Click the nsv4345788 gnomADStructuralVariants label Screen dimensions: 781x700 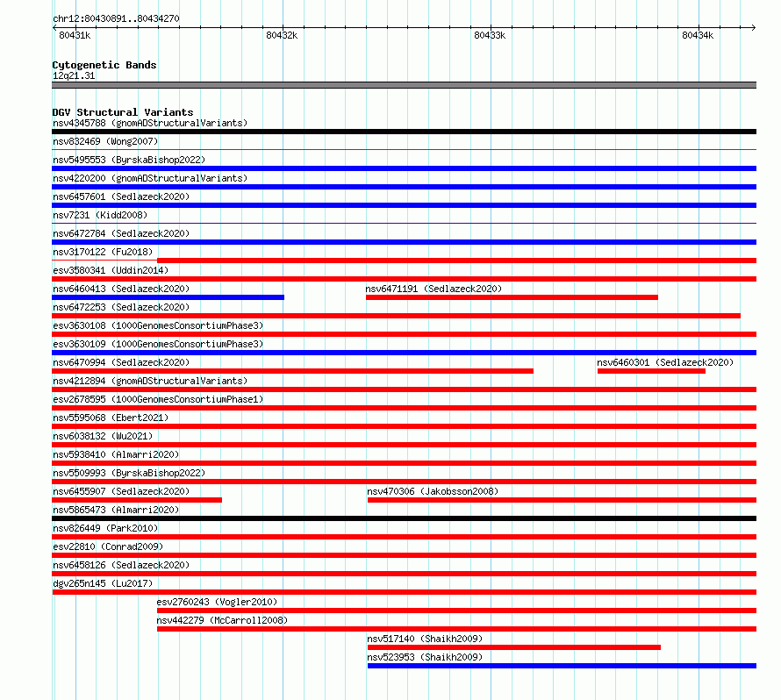(150, 123)
